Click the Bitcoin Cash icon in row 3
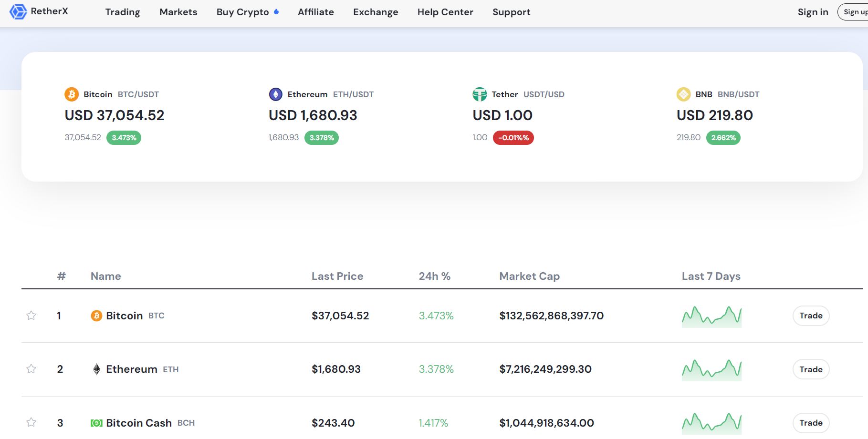This screenshot has height=439, width=868. tap(96, 423)
